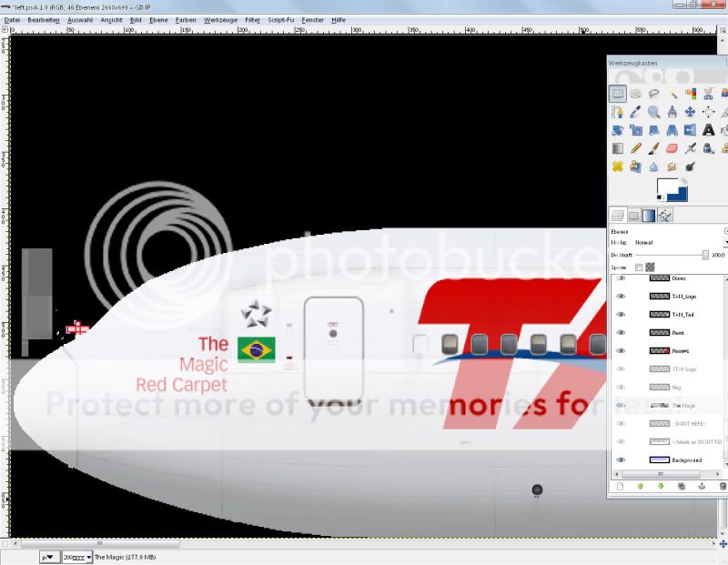Open the Filter menu
Screen dimensions: 728x565
(252, 19)
